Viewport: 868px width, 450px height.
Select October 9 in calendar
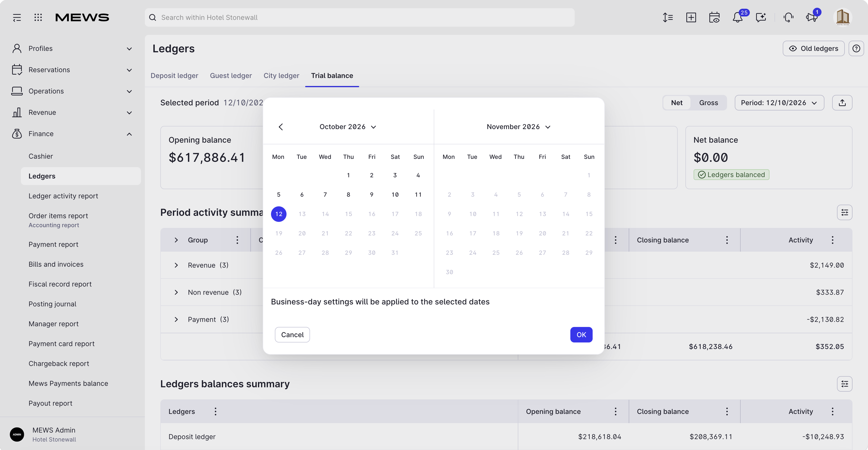[372, 195]
